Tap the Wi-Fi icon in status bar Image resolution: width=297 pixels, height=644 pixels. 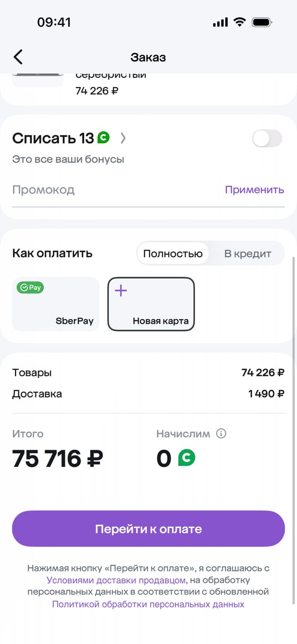pyautogui.click(x=240, y=22)
